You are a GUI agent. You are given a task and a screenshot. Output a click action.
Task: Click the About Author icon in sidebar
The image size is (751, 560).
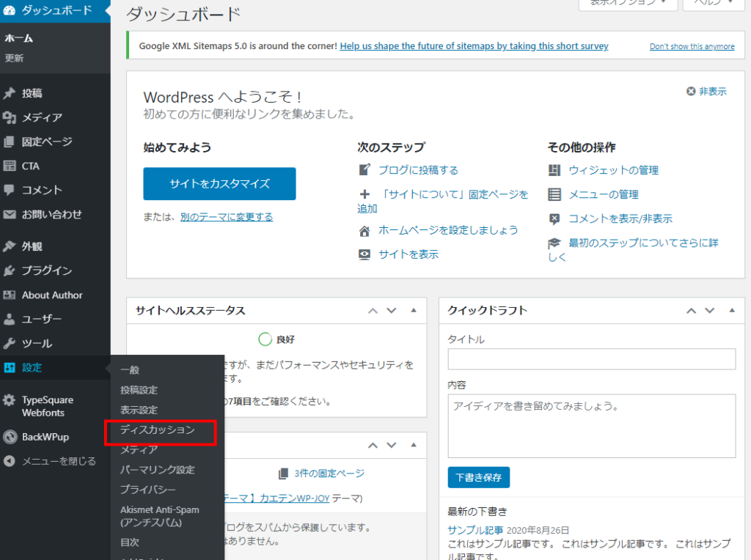tap(9, 295)
